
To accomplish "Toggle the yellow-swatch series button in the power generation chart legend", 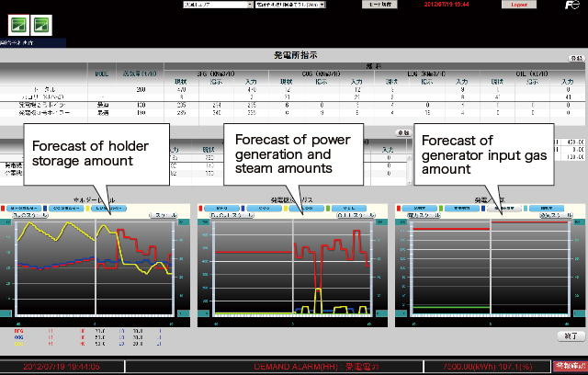I will [306, 208].
